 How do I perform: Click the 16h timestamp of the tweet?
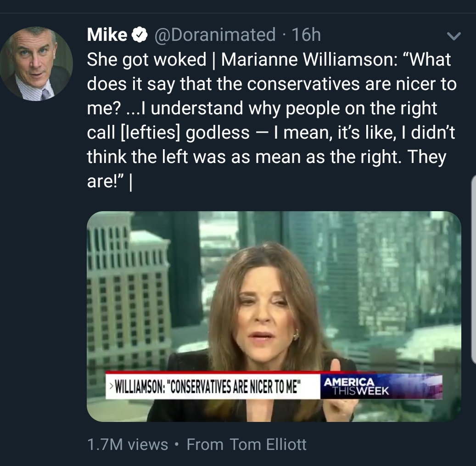click(306, 34)
